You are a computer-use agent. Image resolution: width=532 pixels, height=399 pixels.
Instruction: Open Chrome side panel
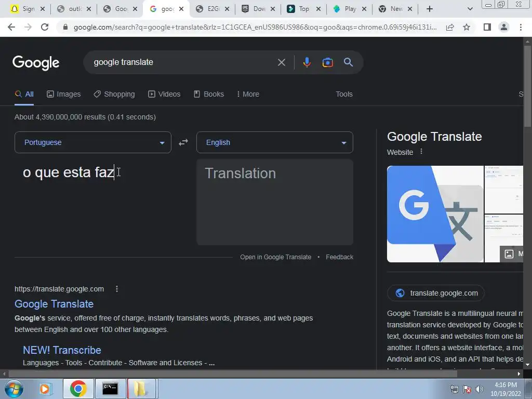click(487, 27)
